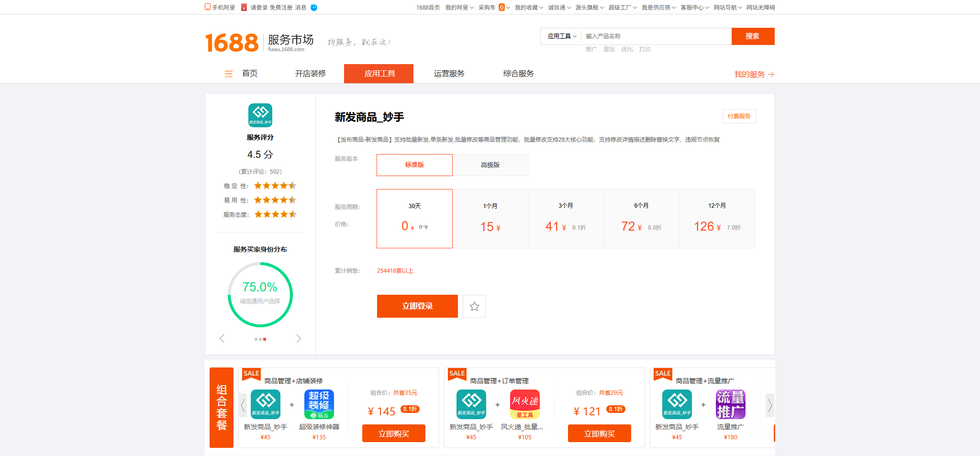The width and height of the screenshot is (980, 456).
Task: Open 新发商品_妙手 icon in 商品管理+流量推广 combo
Action: pos(677,404)
